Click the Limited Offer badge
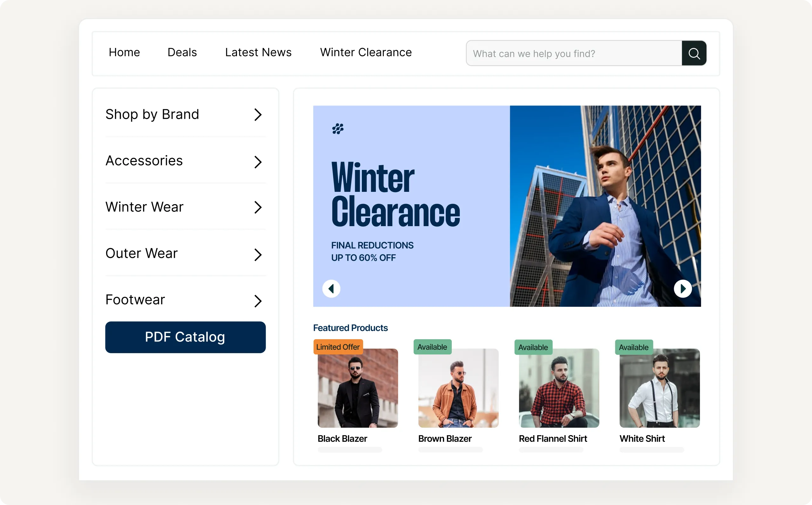Screen dimensions: 812x505 tap(338, 347)
